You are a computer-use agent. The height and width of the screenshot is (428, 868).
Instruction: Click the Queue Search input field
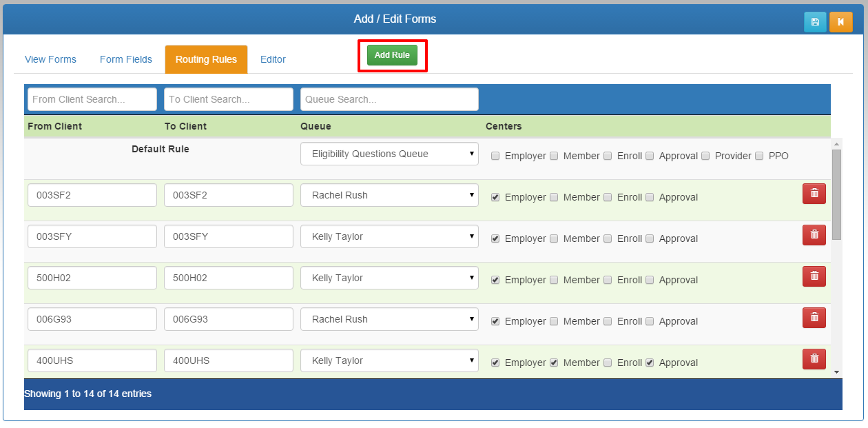[389, 99]
